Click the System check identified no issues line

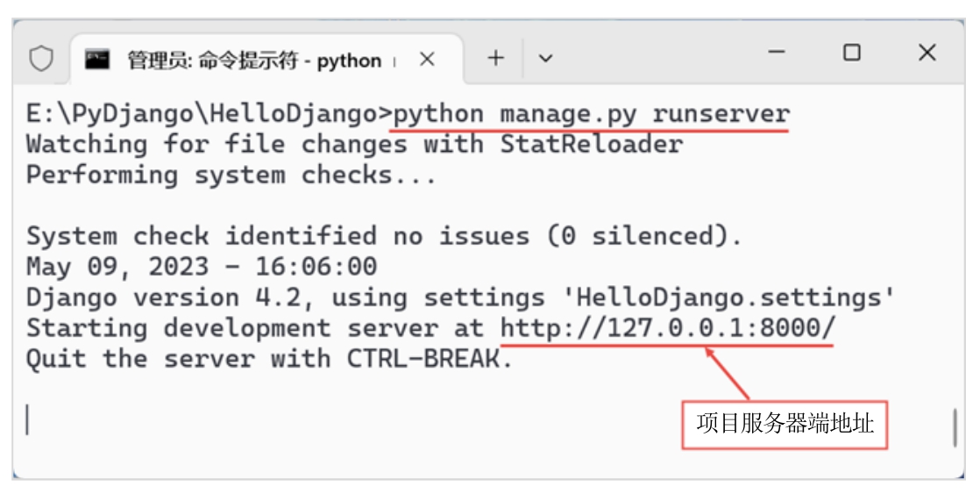tap(384, 236)
